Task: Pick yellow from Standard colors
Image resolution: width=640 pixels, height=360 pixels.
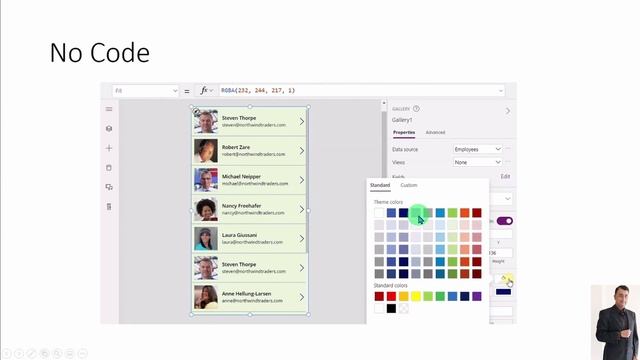Action: click(x=416, y=296)
